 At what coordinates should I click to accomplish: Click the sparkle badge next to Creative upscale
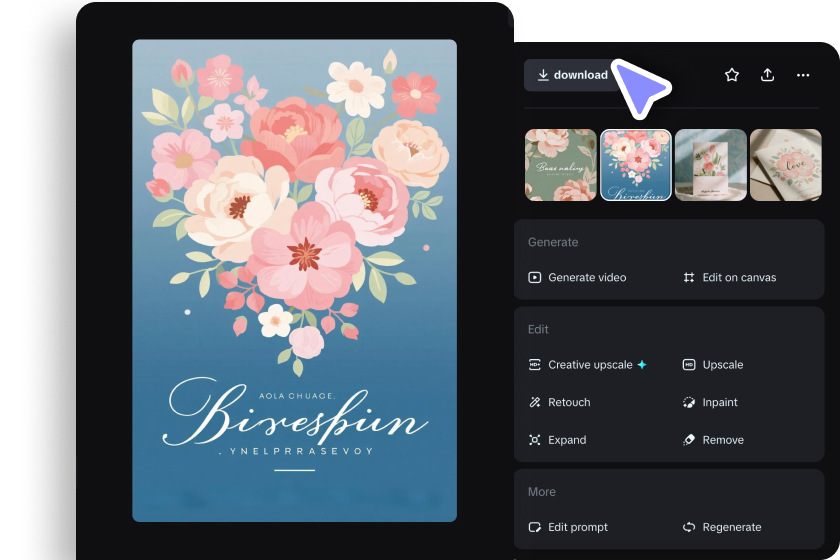642,364
